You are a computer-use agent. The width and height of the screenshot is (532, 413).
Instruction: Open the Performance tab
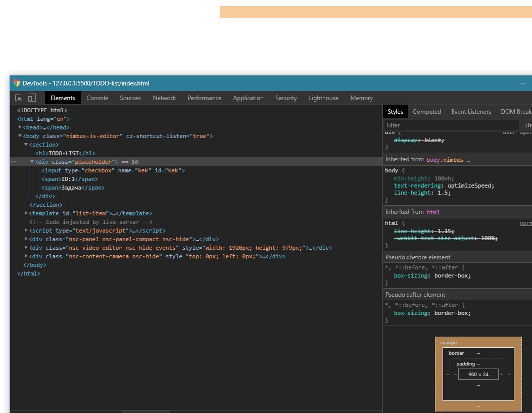[x=204, y=98]
